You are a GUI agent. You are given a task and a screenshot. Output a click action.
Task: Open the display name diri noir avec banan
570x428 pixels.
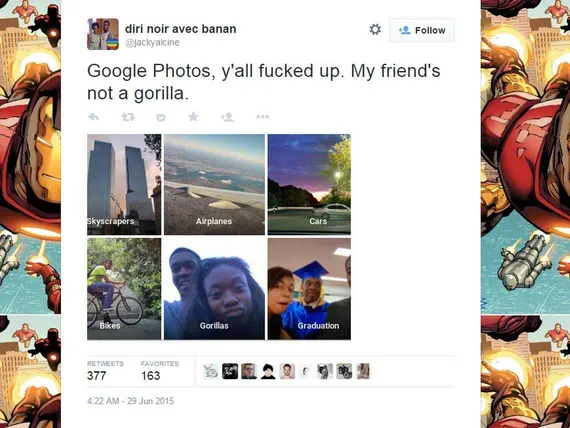pyautogui.click(x=181, y=29)
